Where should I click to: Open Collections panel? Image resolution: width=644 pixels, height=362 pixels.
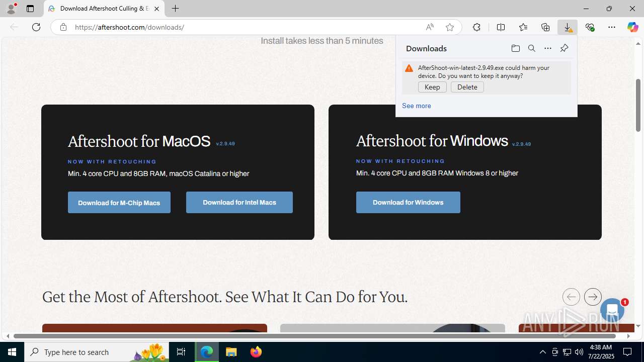[545, 27]
